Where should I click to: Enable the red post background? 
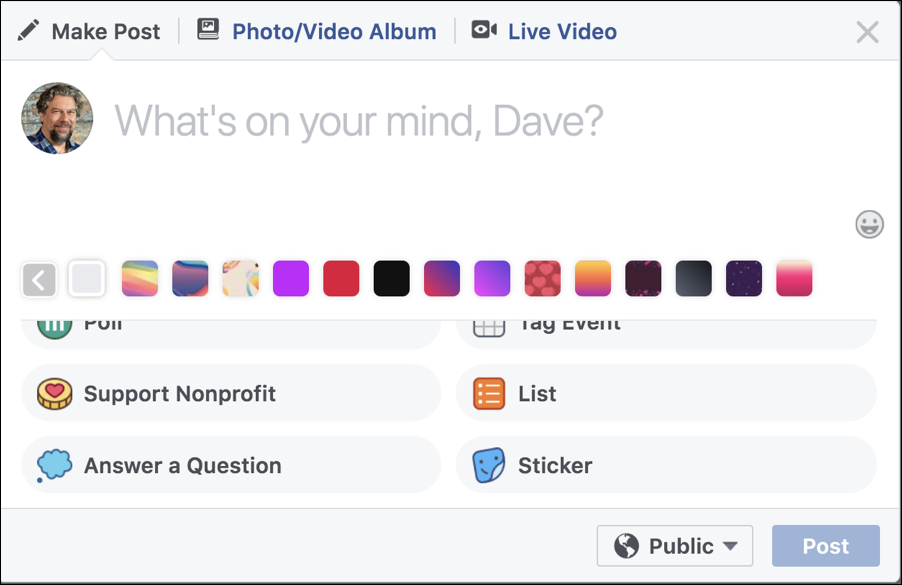341,279
